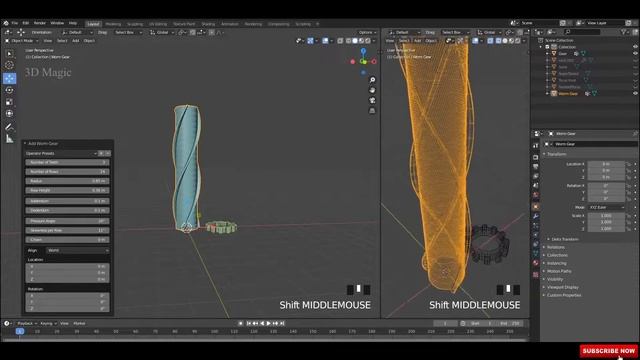Open the Modifier wrench properties tab
The height and width of the screenshot is (360, 640).
(x=536, y=216)
